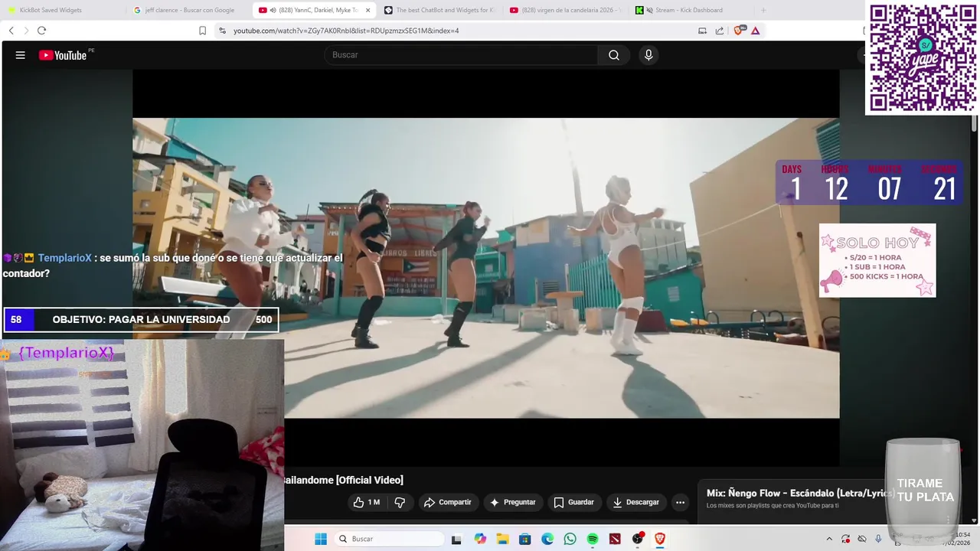Share this page from the address bar
Screen dimensions: 980x551
pyautogui.click(x=720, y=31)
